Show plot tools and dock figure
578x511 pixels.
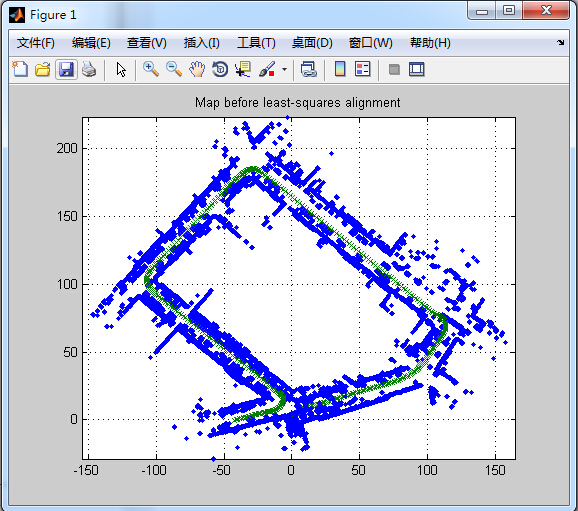[417, 69]
